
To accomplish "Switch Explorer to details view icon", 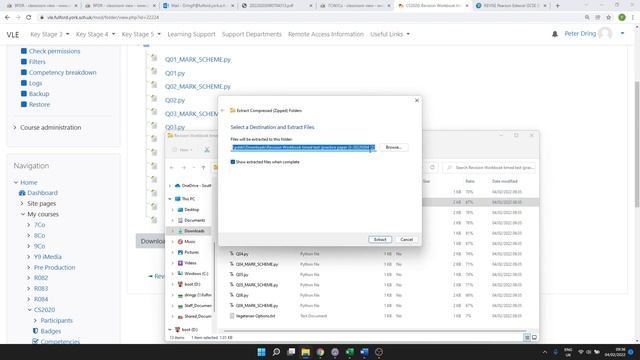I will (x=527, y=338).
